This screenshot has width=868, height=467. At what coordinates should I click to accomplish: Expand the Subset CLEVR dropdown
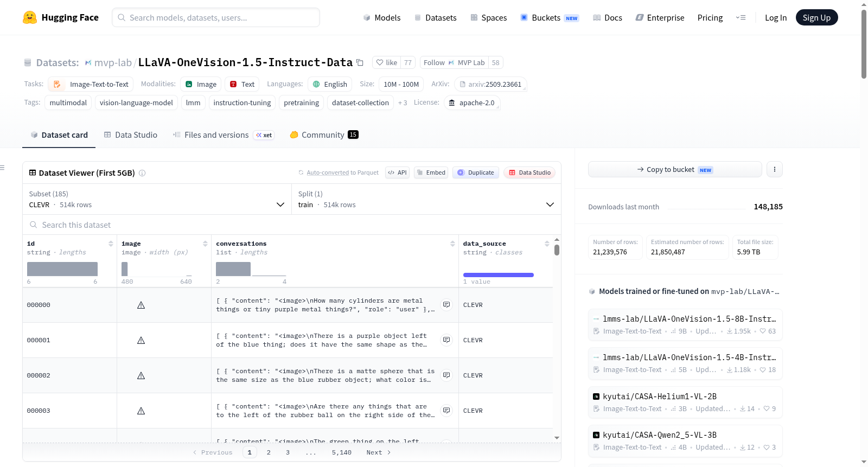tap(157, 199)
